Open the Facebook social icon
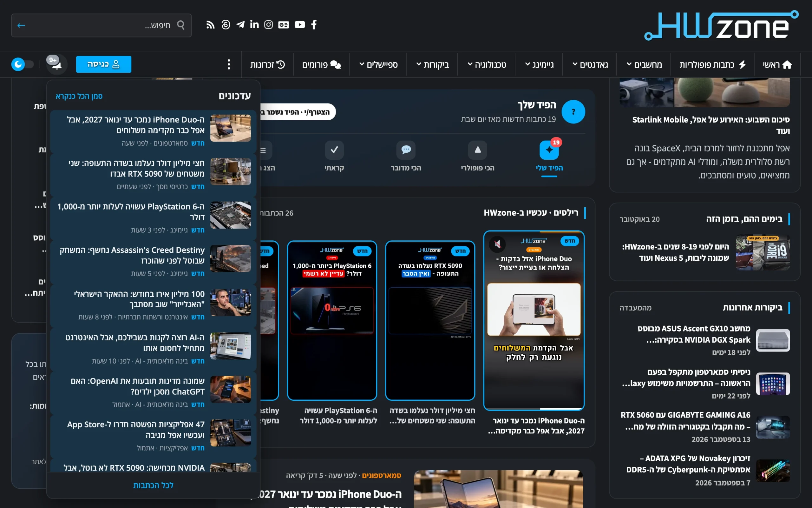 point(314,24)
